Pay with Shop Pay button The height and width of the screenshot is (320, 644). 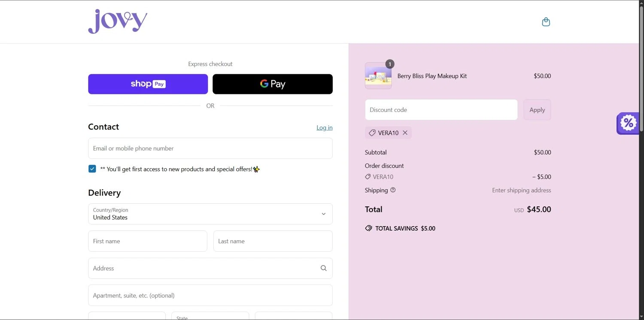[x=148, y=84]
